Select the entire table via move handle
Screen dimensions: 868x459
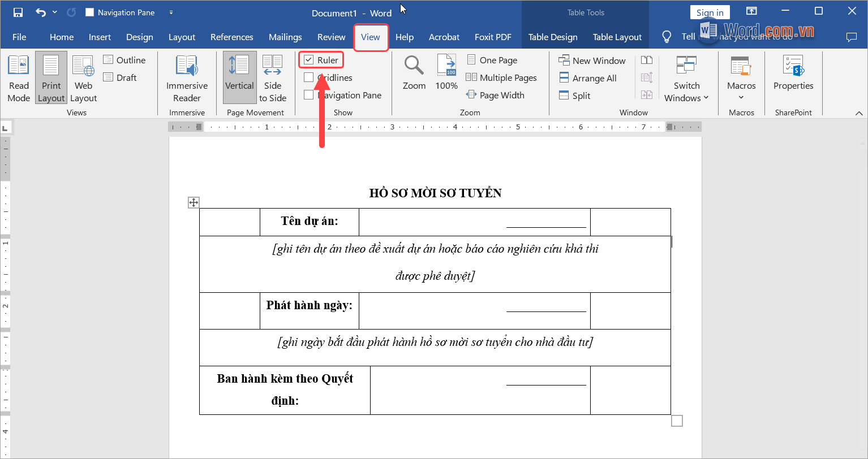[x=193, y=202]
